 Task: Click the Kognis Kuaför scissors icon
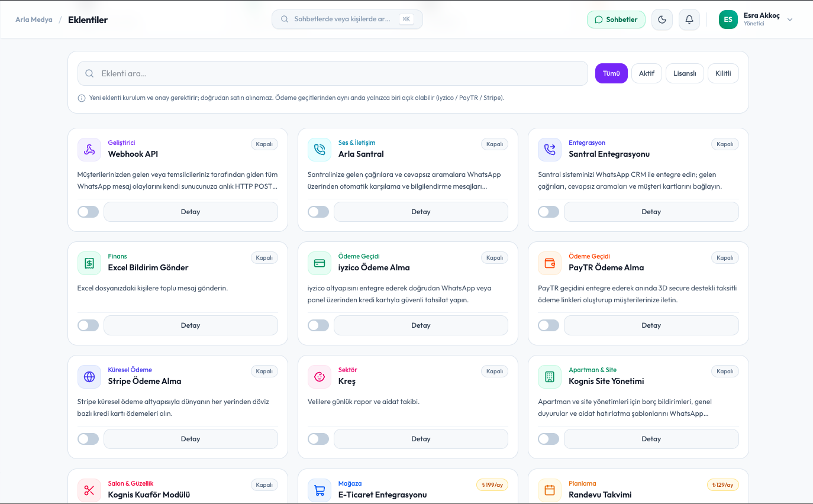[x=89, y=490]
